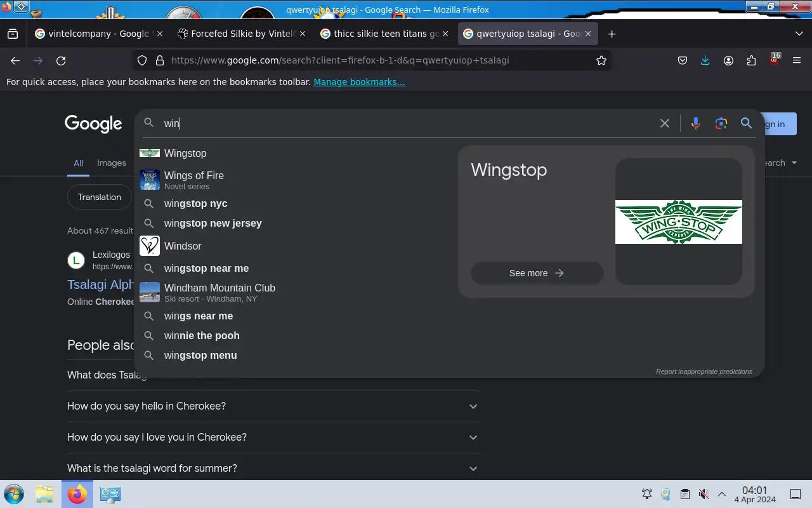
Task: Choose the 'wingstop menu' suggestion
Action: coord(295,356)
